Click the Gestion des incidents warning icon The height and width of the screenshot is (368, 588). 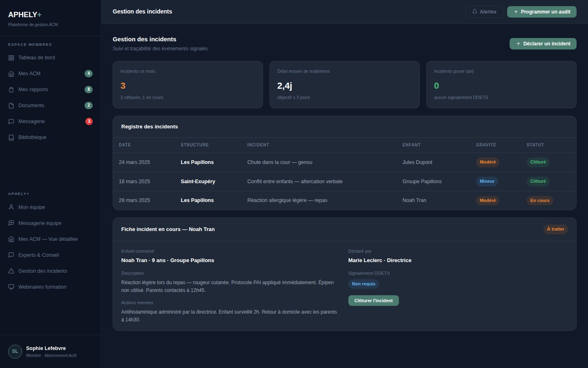point(11,271)
